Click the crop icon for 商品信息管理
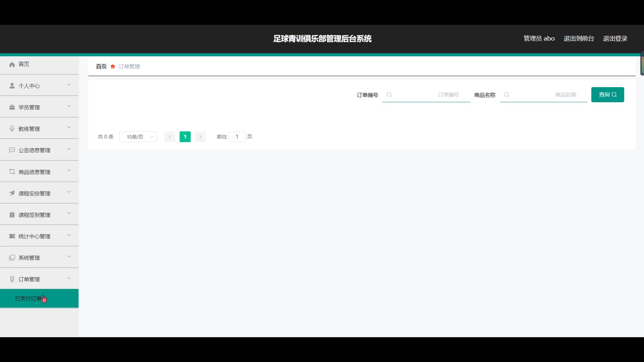The height and width of the screenshot is (362, 644). 12,172
